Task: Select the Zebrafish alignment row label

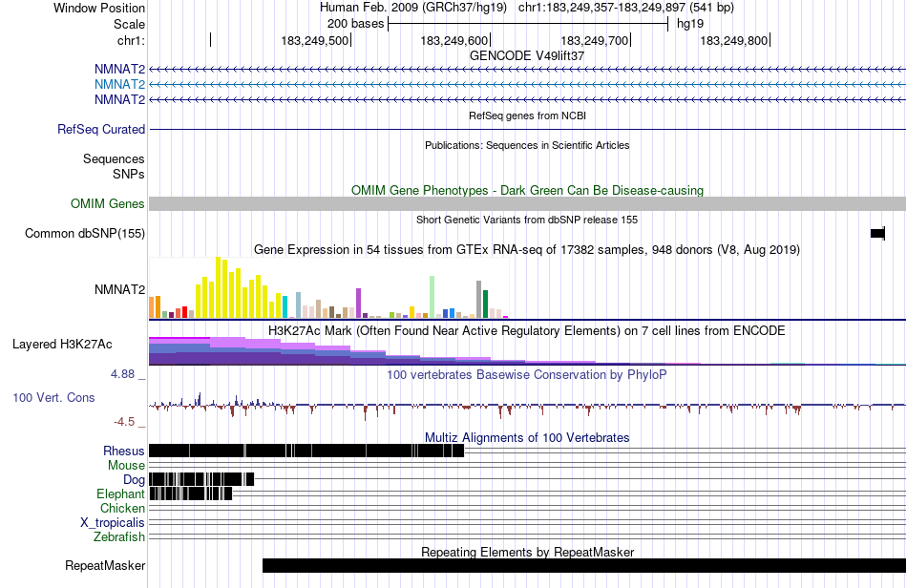Action: [x=119, y=537]
